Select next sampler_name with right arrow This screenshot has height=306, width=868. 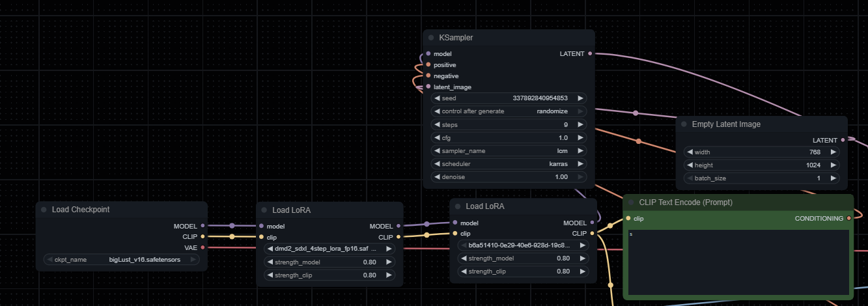[580, 151]
